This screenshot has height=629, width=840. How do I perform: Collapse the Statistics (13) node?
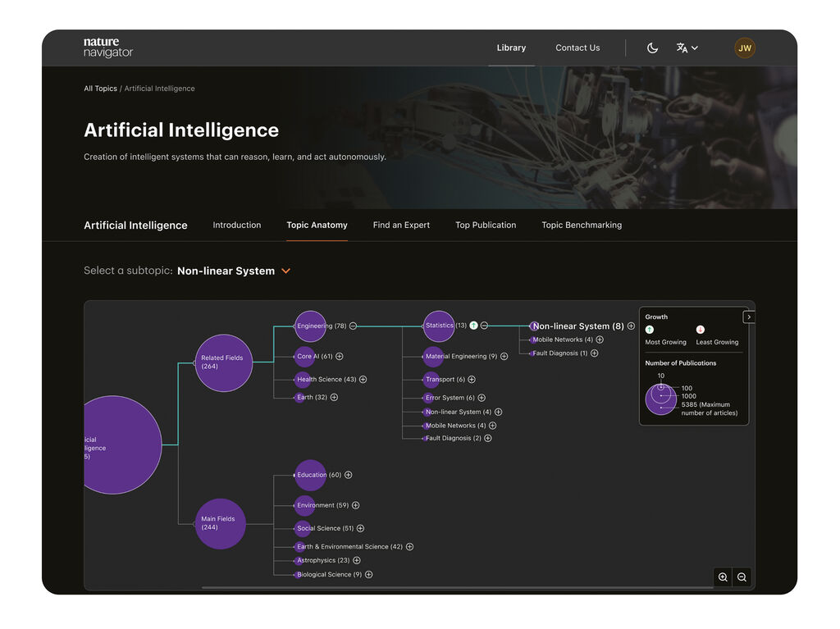[x=484, y=326]
